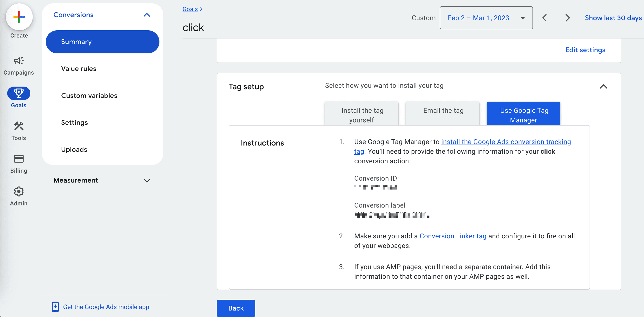The height and width of the screenshot is (317, 644).
Task: Open the Tools wrench icon
Action: 19,126
